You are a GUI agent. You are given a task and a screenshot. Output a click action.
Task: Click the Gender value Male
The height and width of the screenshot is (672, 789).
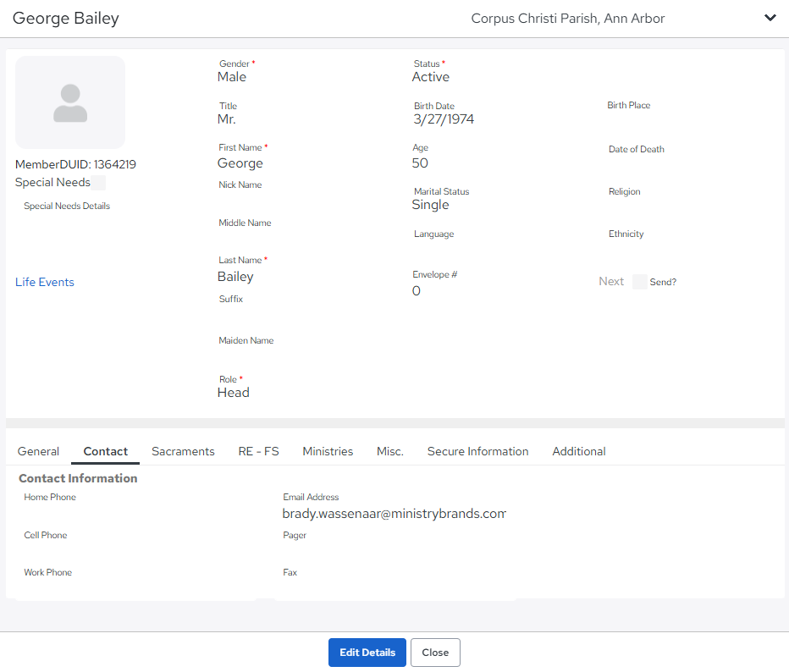(x=231, y=77)
